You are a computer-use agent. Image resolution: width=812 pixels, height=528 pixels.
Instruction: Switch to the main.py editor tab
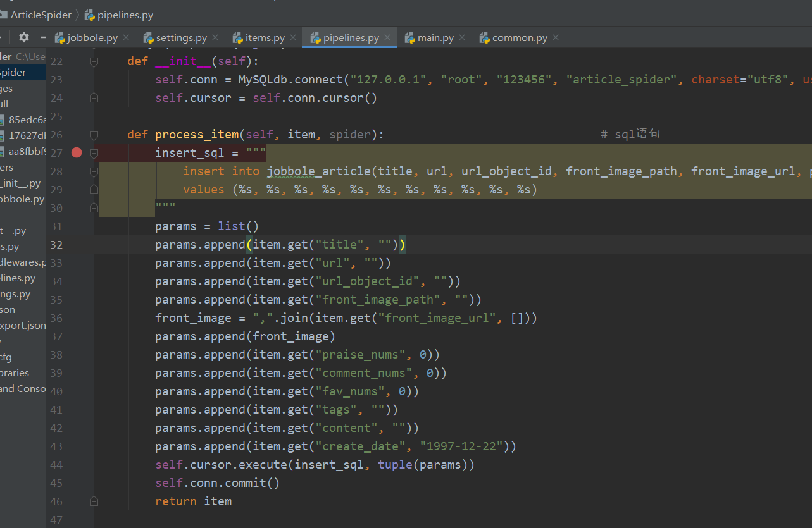(435, 38)
